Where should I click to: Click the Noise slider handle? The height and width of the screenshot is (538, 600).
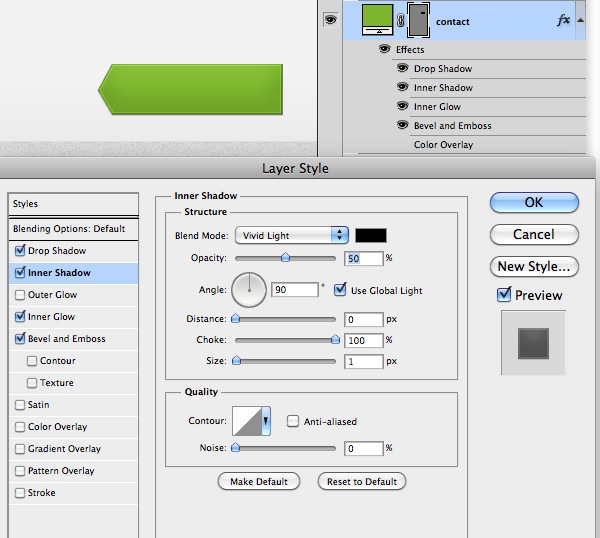coord(236,447)
